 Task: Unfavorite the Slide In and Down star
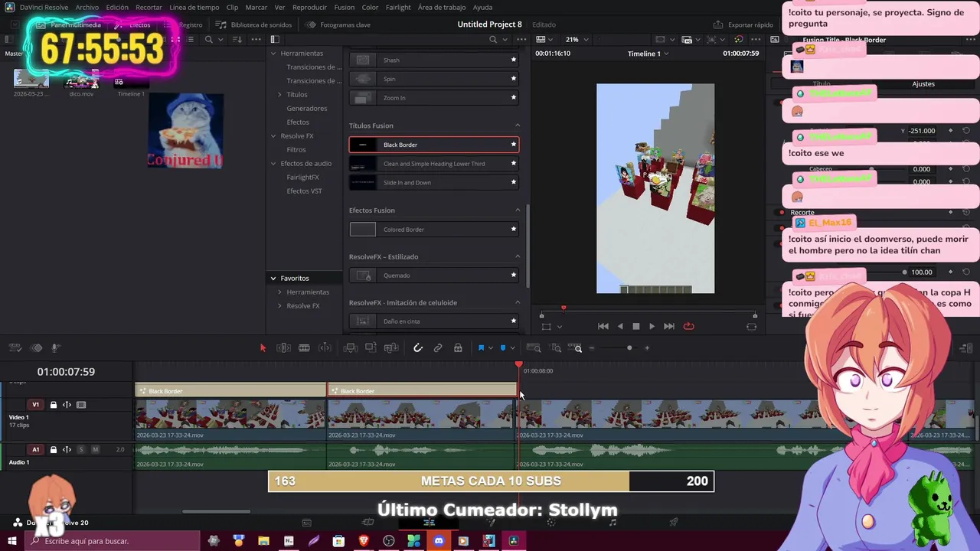pos(514,182)
